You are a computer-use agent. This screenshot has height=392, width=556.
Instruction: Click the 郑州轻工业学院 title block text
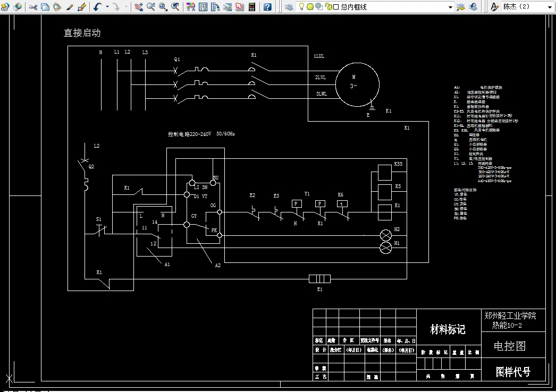pyautogui.click(x=510, y=315)
